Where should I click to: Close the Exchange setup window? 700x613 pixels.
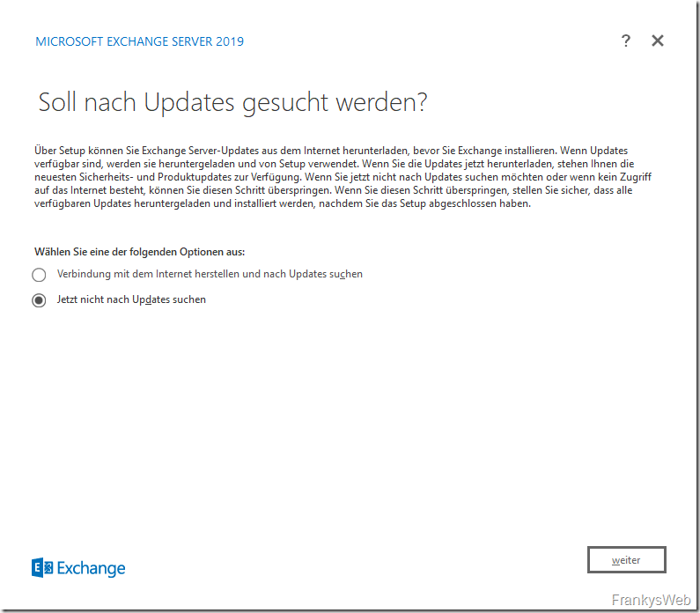(x=657, y=41)
